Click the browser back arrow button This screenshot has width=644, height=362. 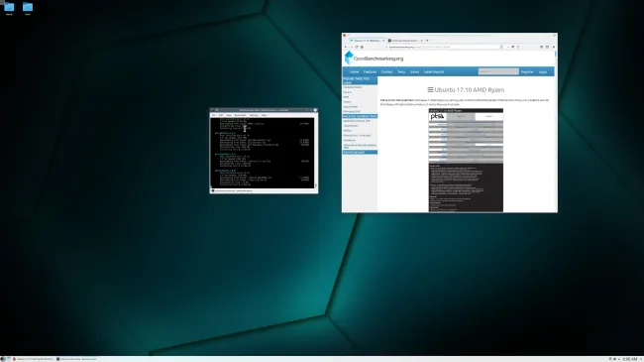pyautogui.click(x=346, y=47)
